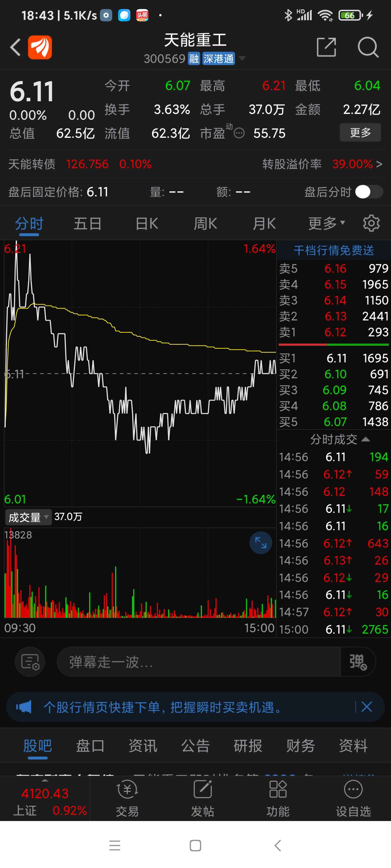
Task: Open the 更多 chart period dropdown
Action: click(327, 224)
